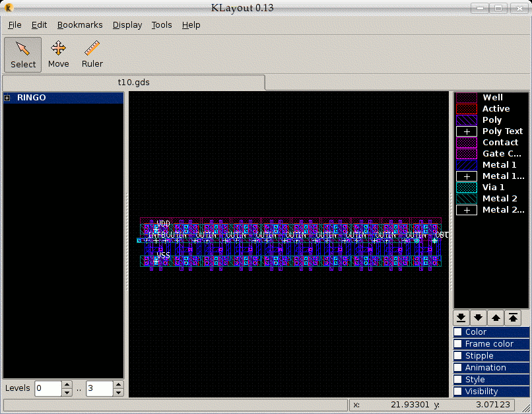Screen dimensions: 532x414
Task: Move selected layer to bottom
Action: [462, 318]
